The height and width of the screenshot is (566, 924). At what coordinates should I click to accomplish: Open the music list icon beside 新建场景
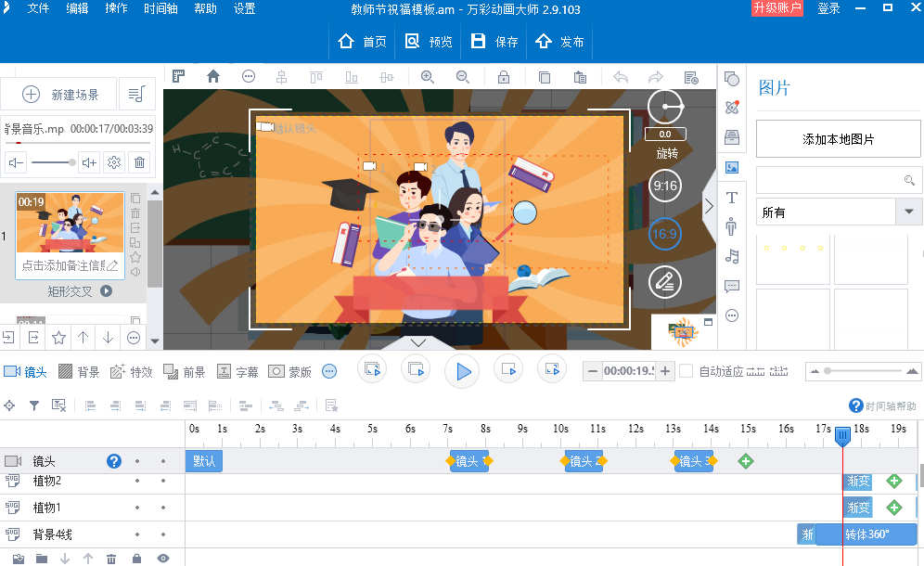(x=136, y=95)
